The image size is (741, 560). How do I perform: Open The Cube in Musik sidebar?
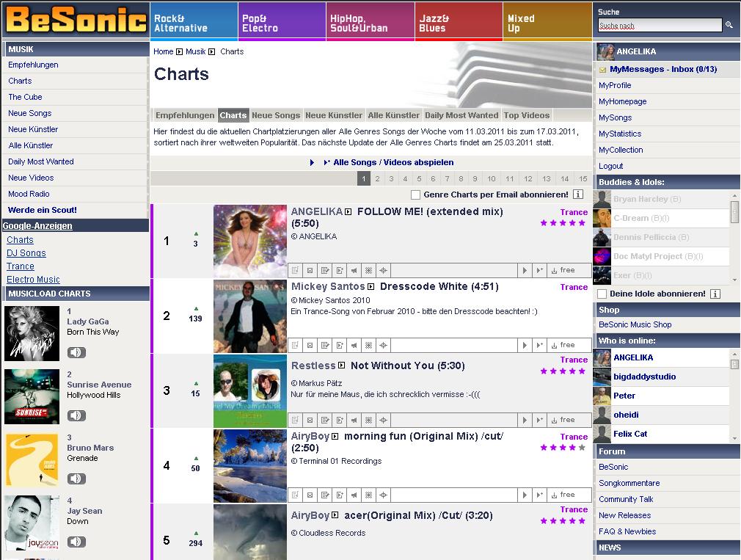[x=25, y=97]
